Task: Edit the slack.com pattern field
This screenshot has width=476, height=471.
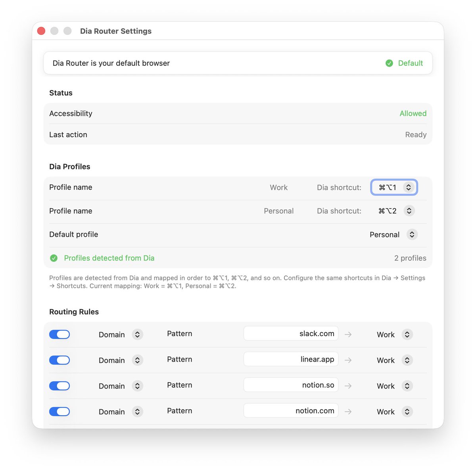Action: coord(291,333)
